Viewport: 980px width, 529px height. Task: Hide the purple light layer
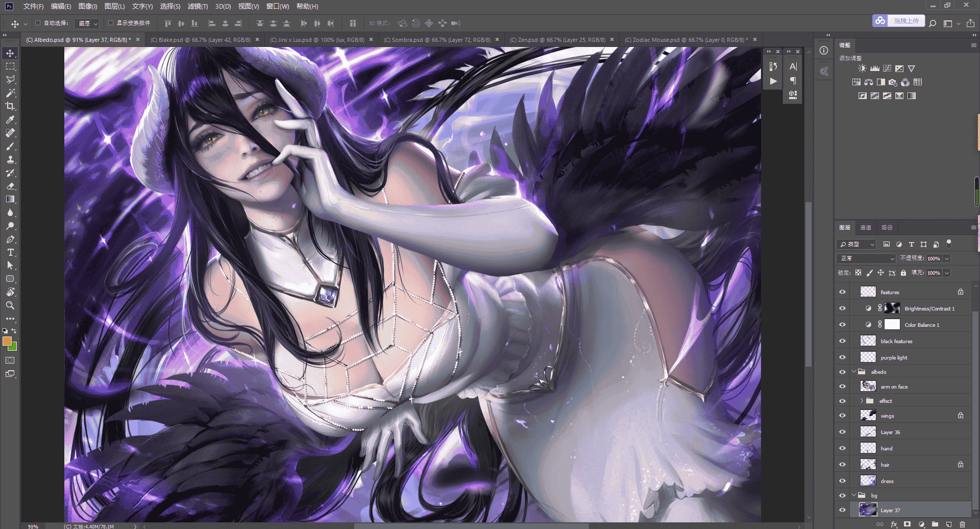(843, 357)
